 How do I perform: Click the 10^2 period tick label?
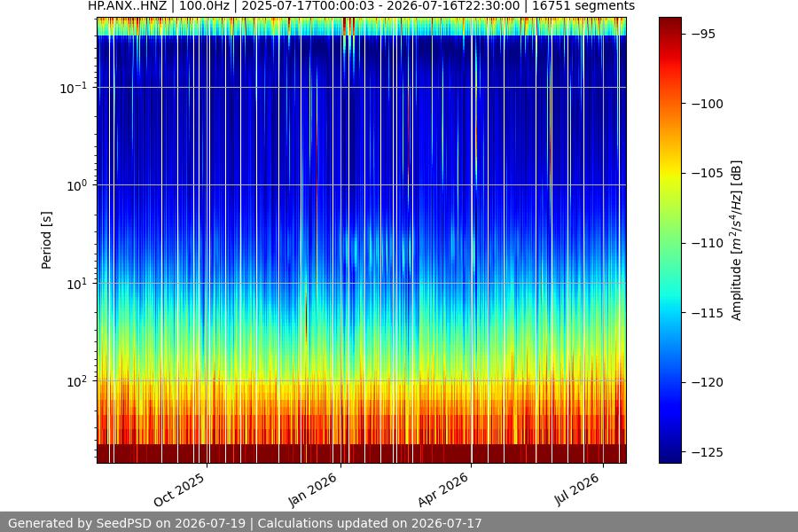[77, 381]
